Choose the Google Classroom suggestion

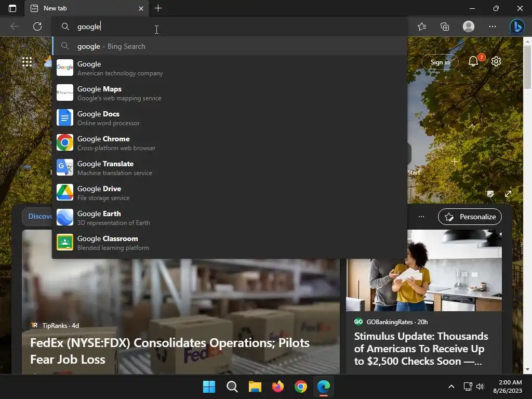click(x=230, y=243)
